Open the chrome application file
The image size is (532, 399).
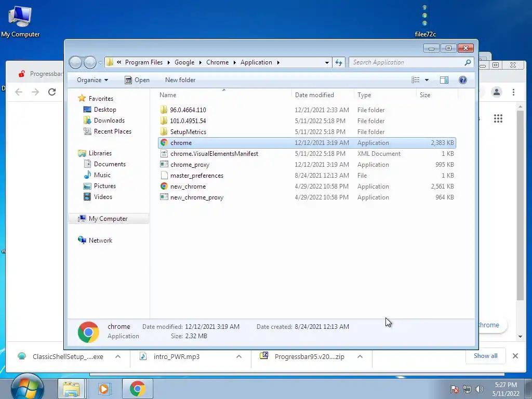coord(307,143)
